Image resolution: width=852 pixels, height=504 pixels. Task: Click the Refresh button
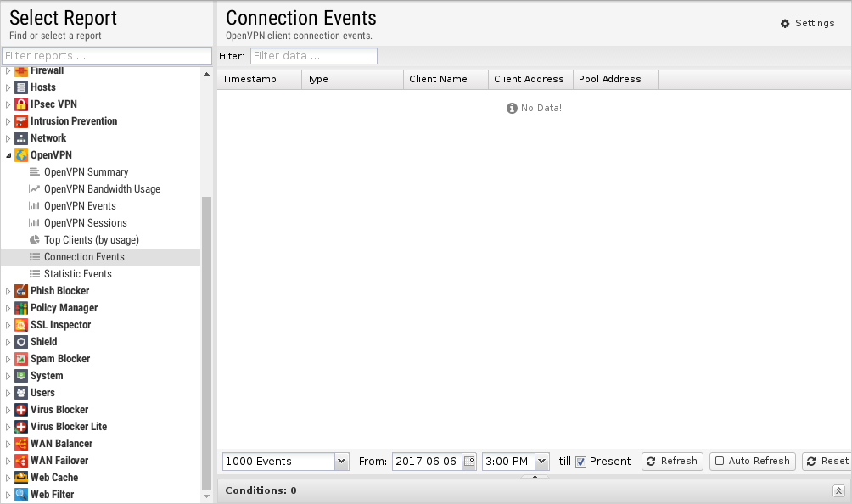672,461
